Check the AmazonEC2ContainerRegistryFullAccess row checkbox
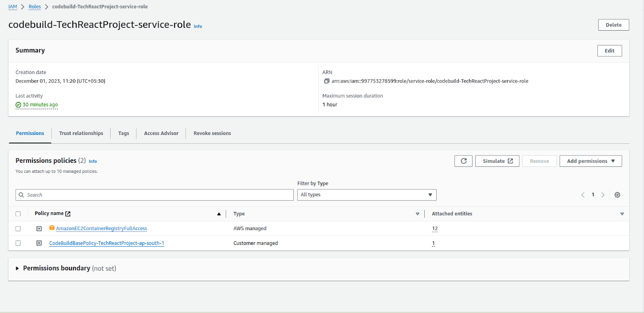Screen dimensions: 644x313 pos(18,228)
